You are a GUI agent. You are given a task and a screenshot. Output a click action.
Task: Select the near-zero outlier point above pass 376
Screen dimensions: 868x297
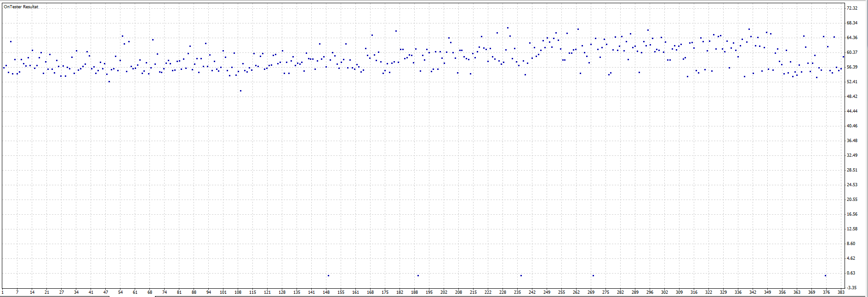coord(825,275)
